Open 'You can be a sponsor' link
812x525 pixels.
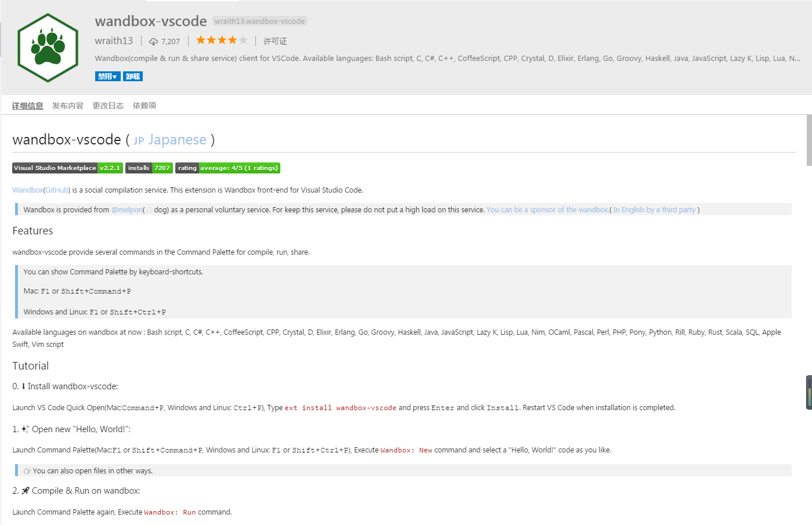(x=547, y=210)
